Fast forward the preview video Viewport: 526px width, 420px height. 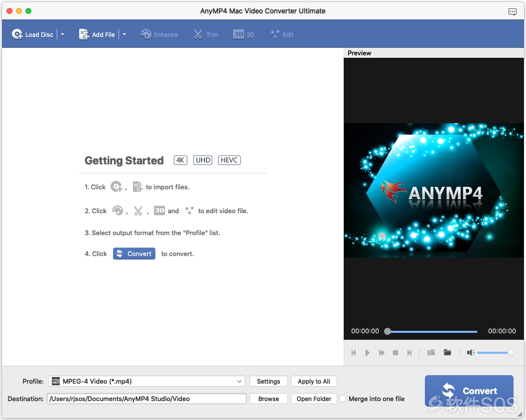click(382, 353)
